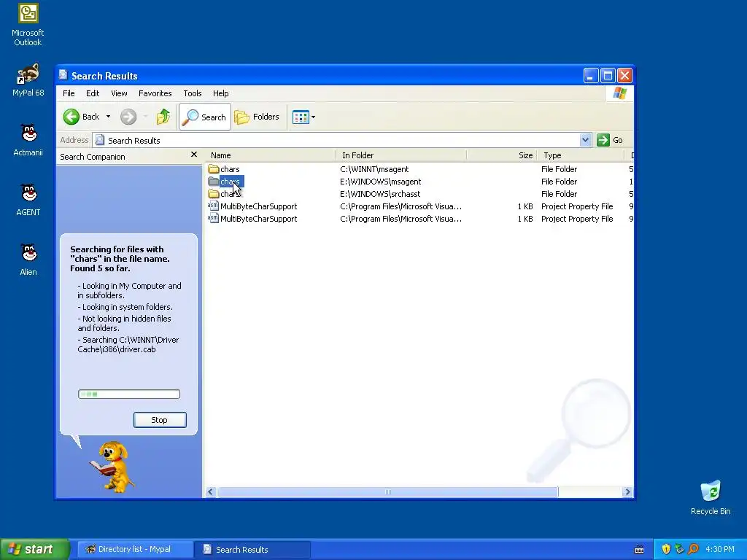The width and height of the screenshot is (747, 560).
Task: Switch to Directory list - Mypal taskbar button
Action: pyautogui.click(x=134, y=550)
